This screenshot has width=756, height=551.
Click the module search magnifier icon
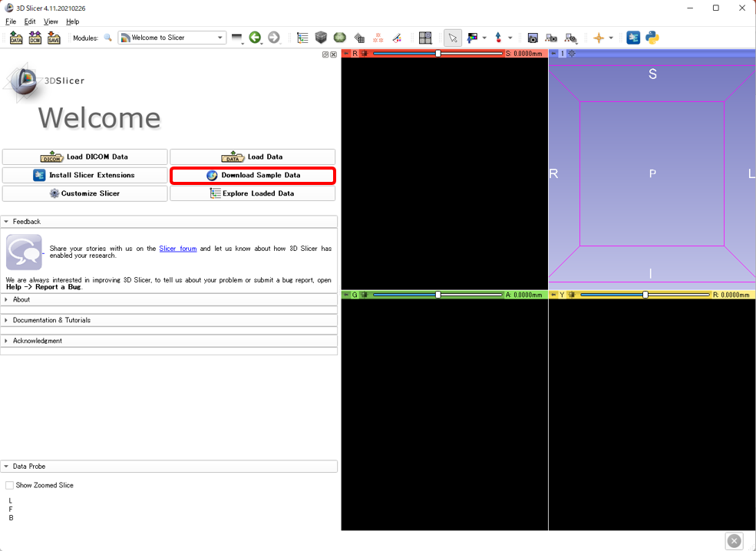click(x=107, y=38)
